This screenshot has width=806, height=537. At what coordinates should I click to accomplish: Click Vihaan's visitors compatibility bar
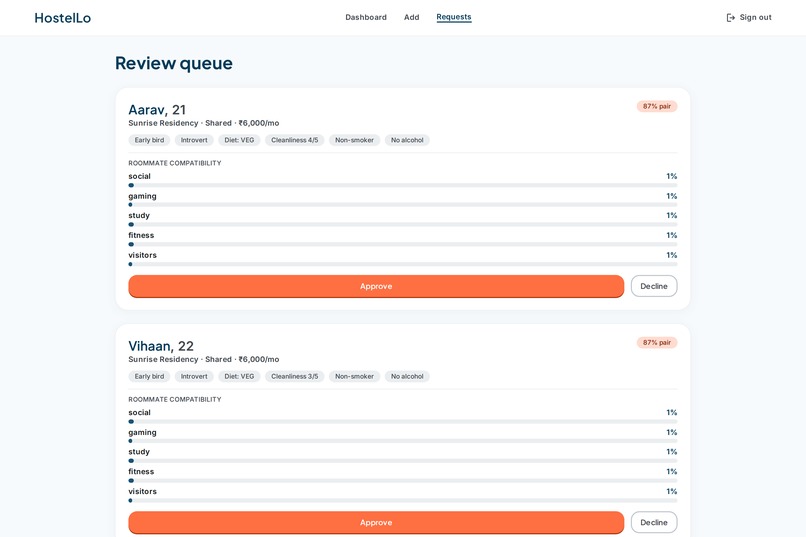point(403,501)
